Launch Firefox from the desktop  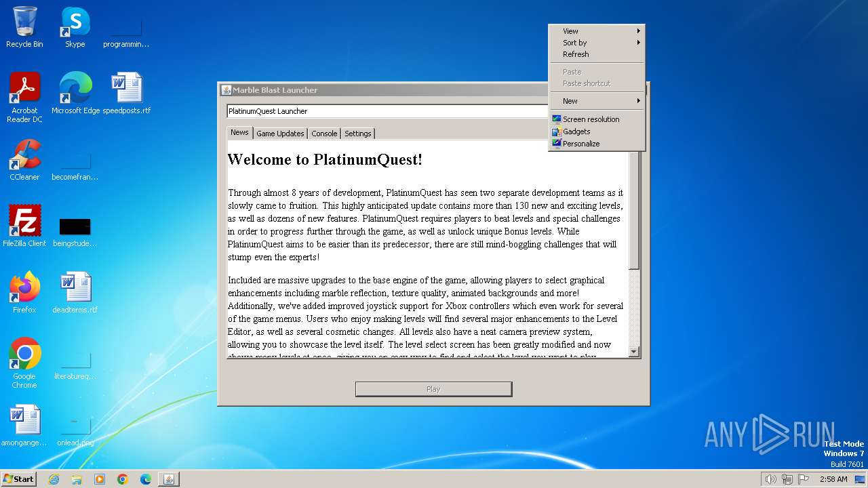coord(24,292)
